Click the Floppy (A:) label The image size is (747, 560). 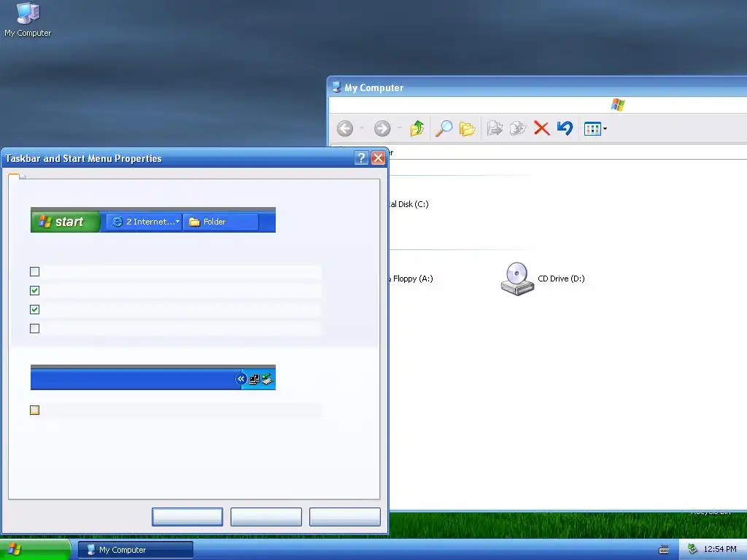point(413,279)
